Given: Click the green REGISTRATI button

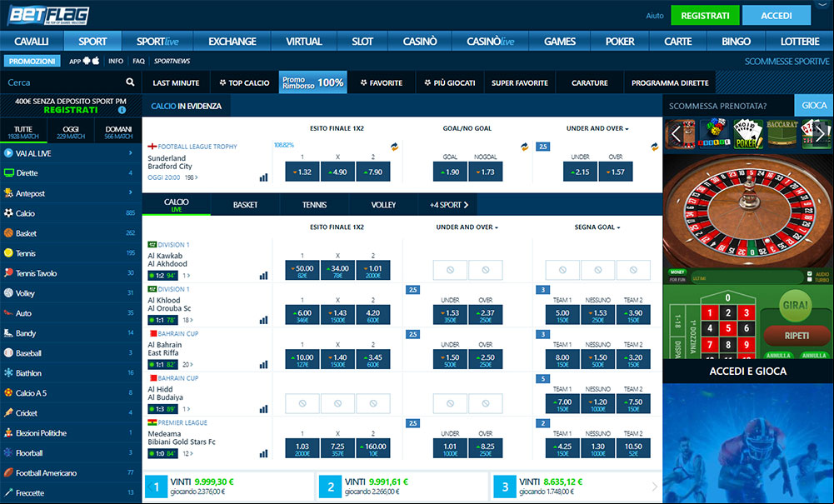Looking at the screenshot, I should tap(705, 16).
